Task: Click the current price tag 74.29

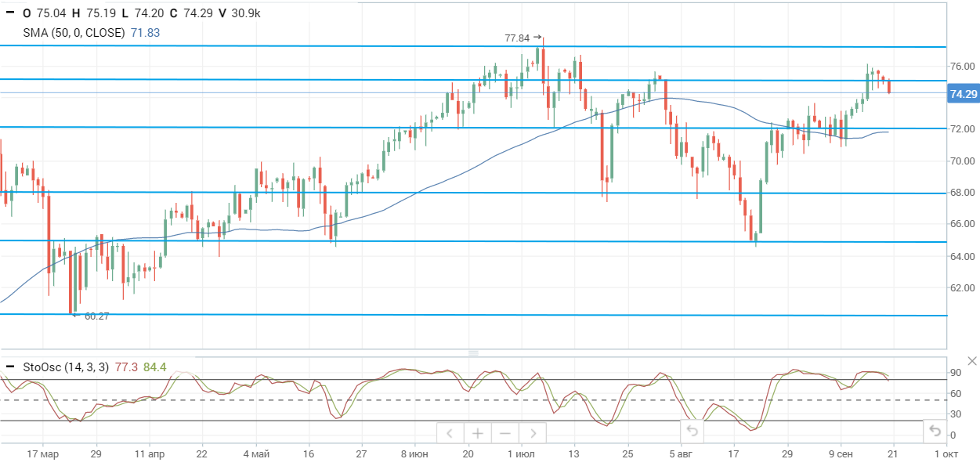Action: point(963,94)
